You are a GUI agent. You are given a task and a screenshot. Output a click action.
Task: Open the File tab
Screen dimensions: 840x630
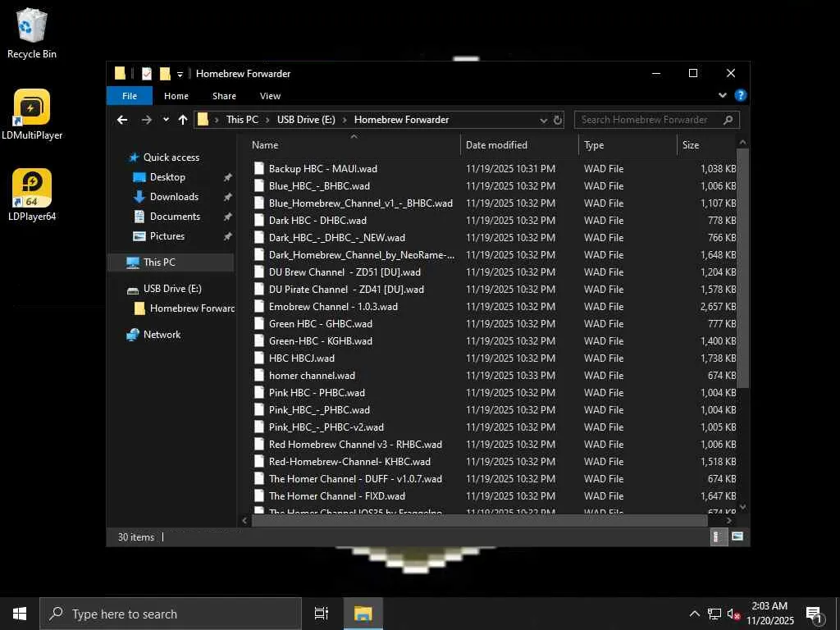[x=130, y=96]
